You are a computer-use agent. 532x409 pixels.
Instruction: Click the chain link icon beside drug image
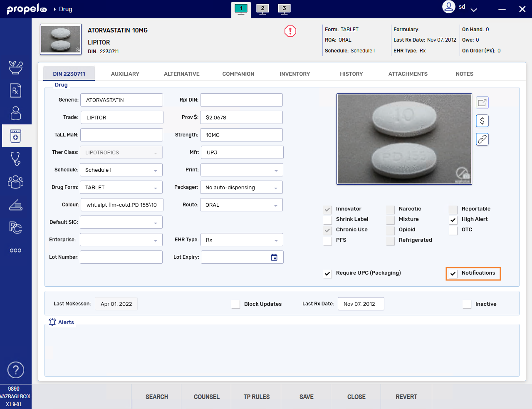tap(482, 139)
